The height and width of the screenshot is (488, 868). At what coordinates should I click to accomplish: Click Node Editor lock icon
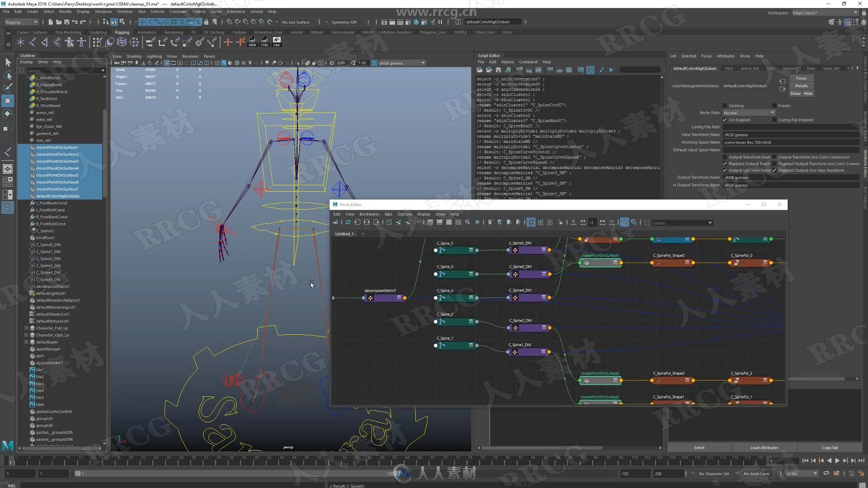click(561, 222)
